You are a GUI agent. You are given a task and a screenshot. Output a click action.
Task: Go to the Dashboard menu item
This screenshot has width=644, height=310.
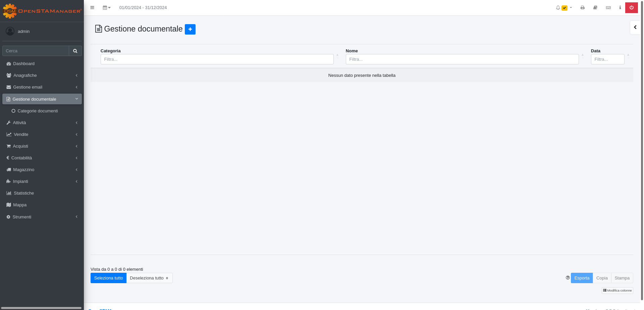42,64
